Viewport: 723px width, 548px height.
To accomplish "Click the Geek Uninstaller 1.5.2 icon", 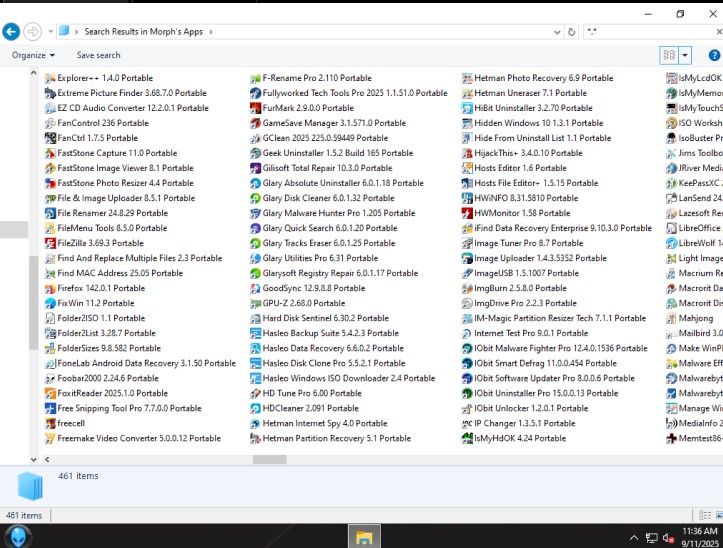I will pos(255,153).
